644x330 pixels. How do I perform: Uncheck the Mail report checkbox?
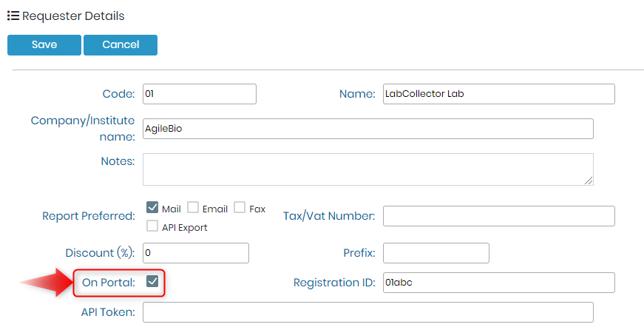pyautogui.click(x=152, y=207)
